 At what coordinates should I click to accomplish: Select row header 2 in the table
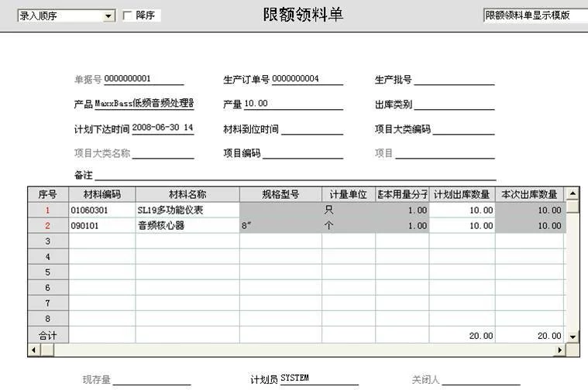pyautogui.click(x=48, y=225)
